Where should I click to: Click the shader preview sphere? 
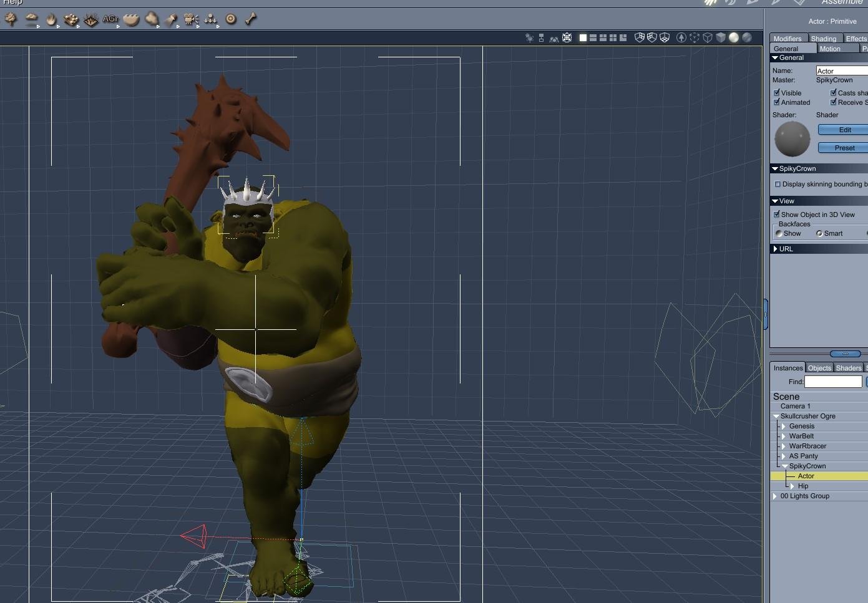click(792, 138)
